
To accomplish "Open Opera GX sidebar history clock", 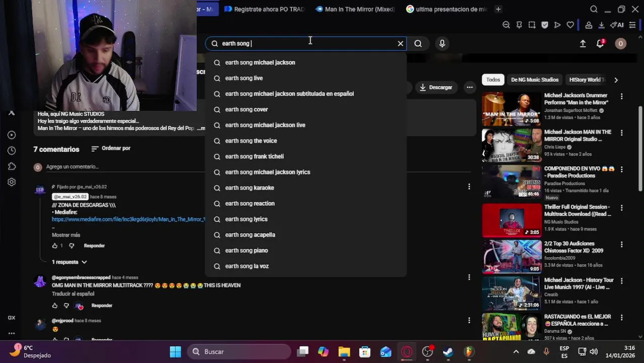I will click(x=12, y=150).
